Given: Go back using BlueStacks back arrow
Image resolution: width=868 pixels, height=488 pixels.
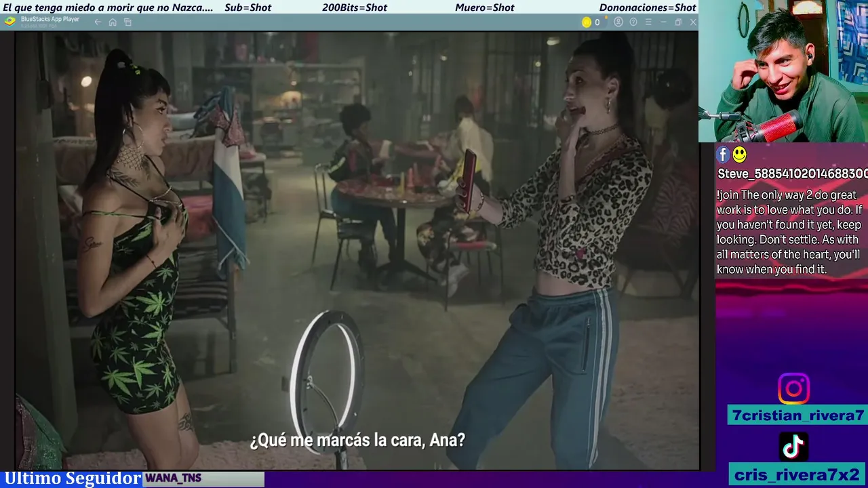Looking at the screenshot, I should [x=98, y=22].
